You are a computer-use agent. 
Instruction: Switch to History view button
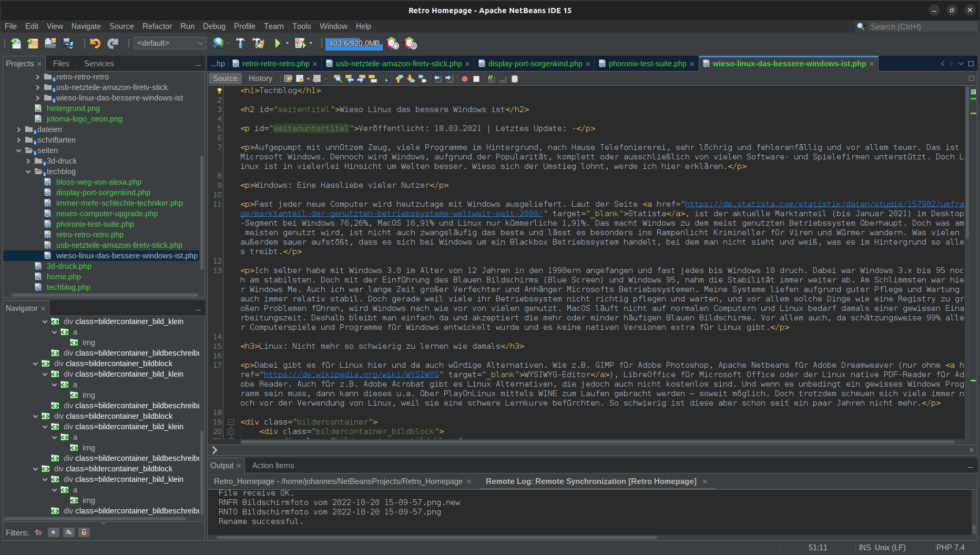(x=260, y=78)
